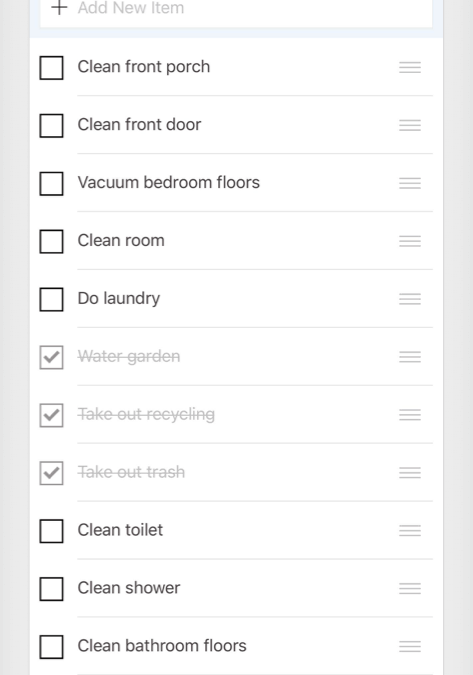Click the plus icon beside Add New Item
Screen dimensions: 473x675
tap(59, 7)
